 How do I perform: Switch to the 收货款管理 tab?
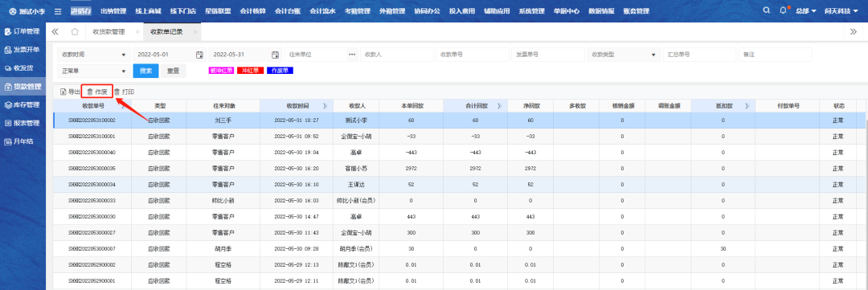[108, 31]
